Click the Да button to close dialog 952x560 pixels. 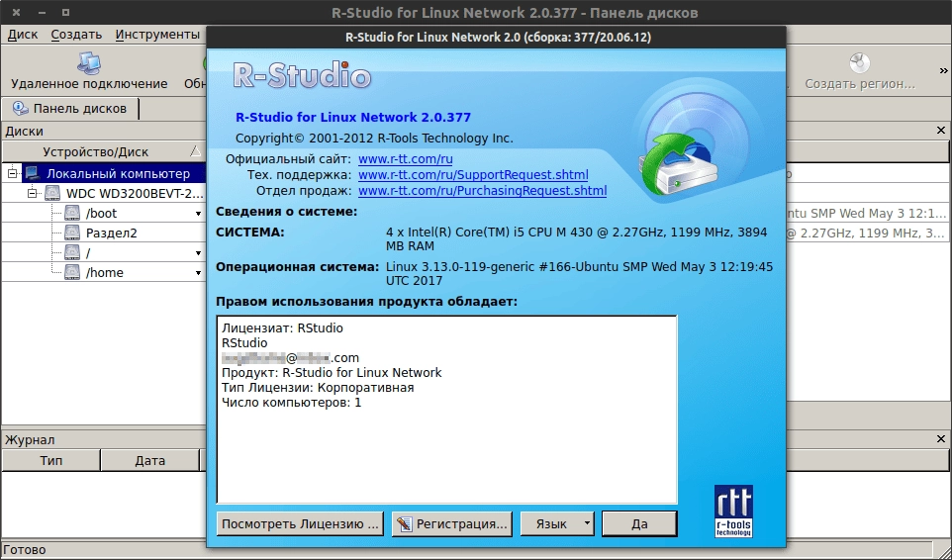pyautogui.click(x=639, y=523)
